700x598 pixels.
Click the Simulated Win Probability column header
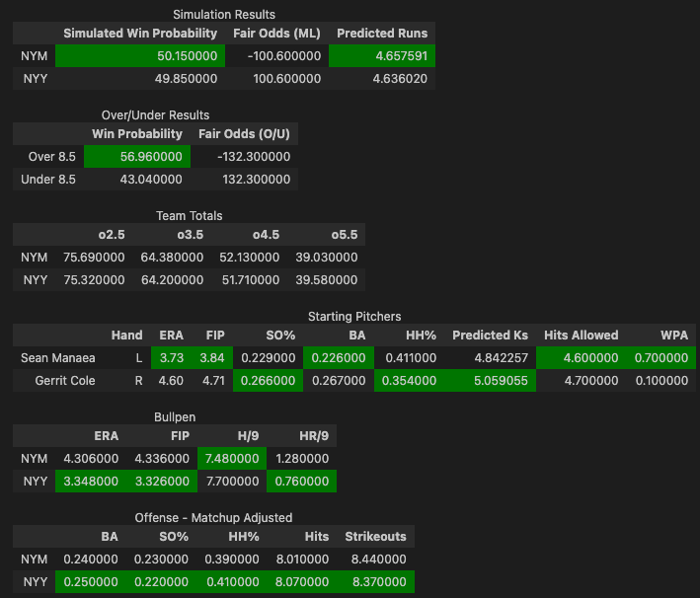tap(140, 33)
